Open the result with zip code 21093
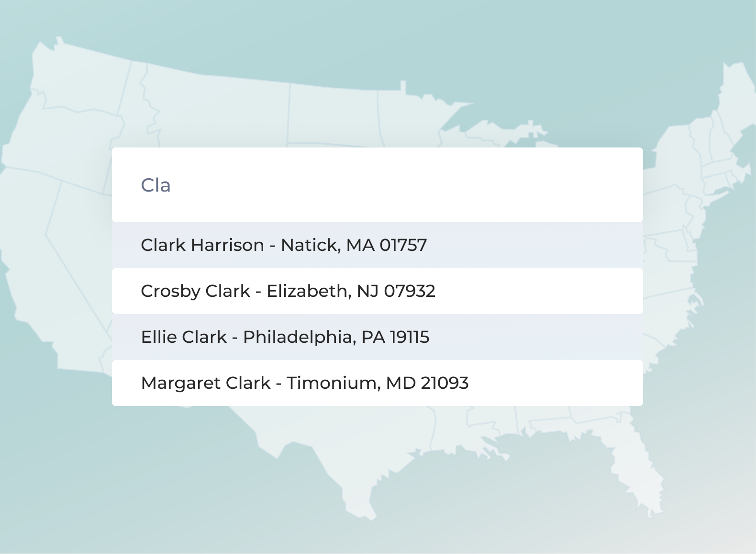This screenshot has height=554, width=756. tap(377, 383)
